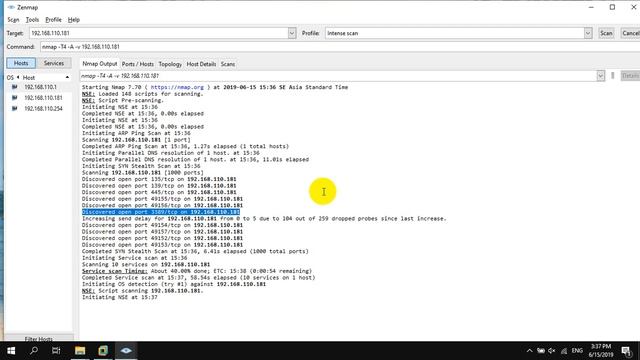Screen dimensions: 640x360
Task: Open the https://nmap.org link
Action: pyautogui.click(x=177, y=87)
